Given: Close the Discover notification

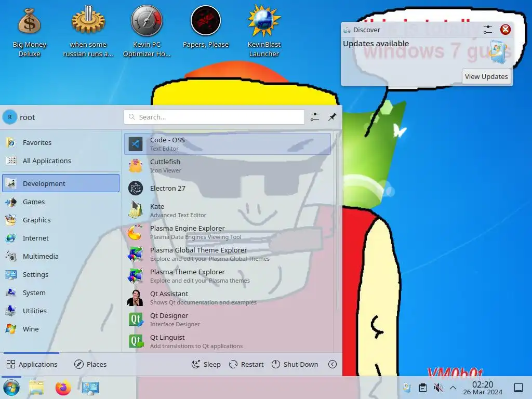Looking at the screenshot, I should pos(505,30).
